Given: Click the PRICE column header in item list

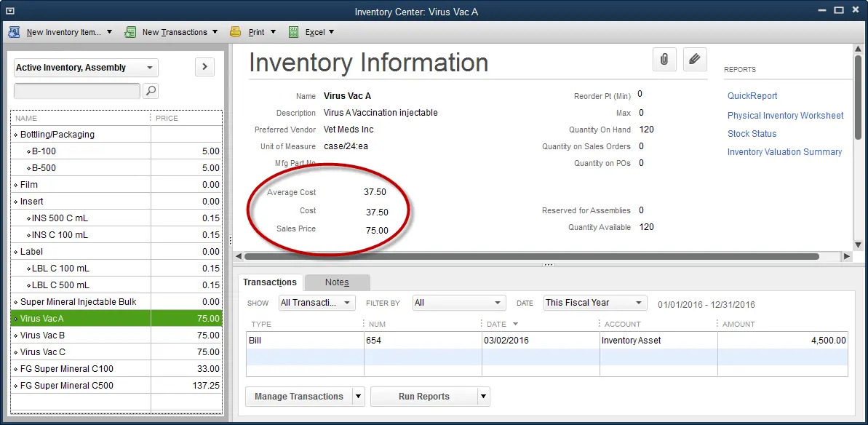Looking at the screenshot, I should [x=186, y=118].
